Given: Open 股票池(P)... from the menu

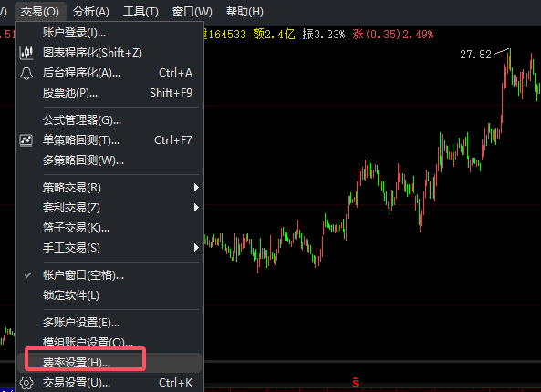Looking at the screenshot, I should tap(109, 93).
